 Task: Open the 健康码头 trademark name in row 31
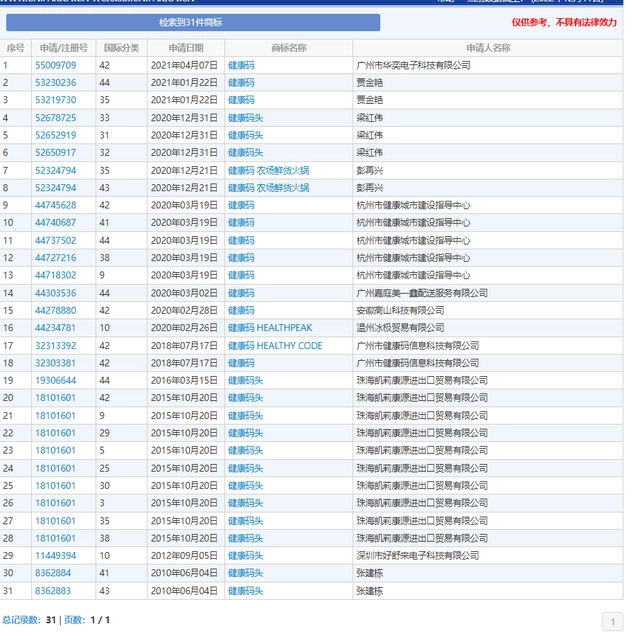[x=246, y=591]
